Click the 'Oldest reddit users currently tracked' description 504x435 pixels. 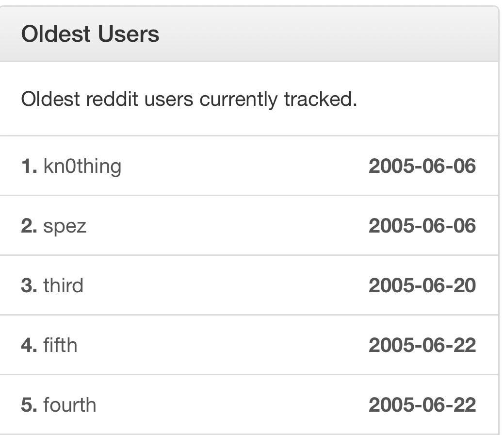click(x=189, y=99)
